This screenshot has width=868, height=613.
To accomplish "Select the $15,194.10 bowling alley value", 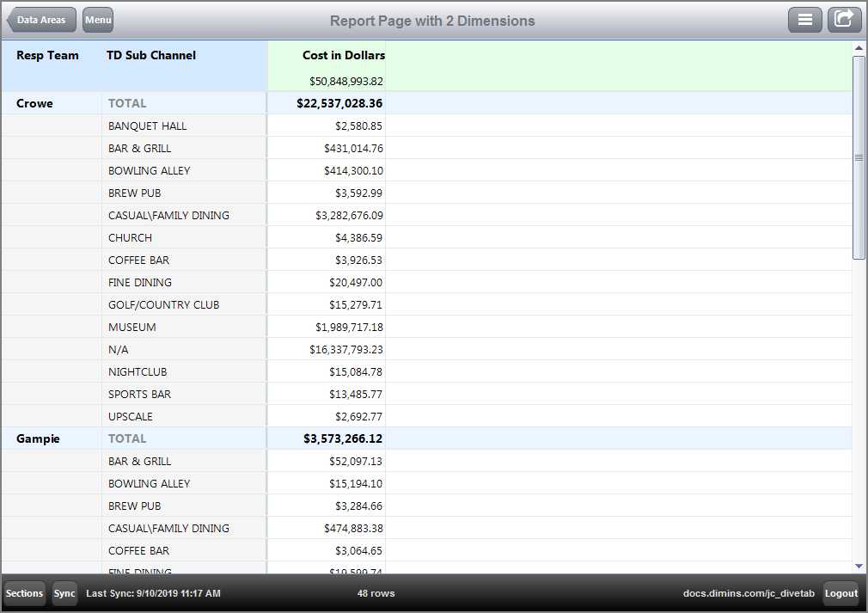I will (356, 483).
